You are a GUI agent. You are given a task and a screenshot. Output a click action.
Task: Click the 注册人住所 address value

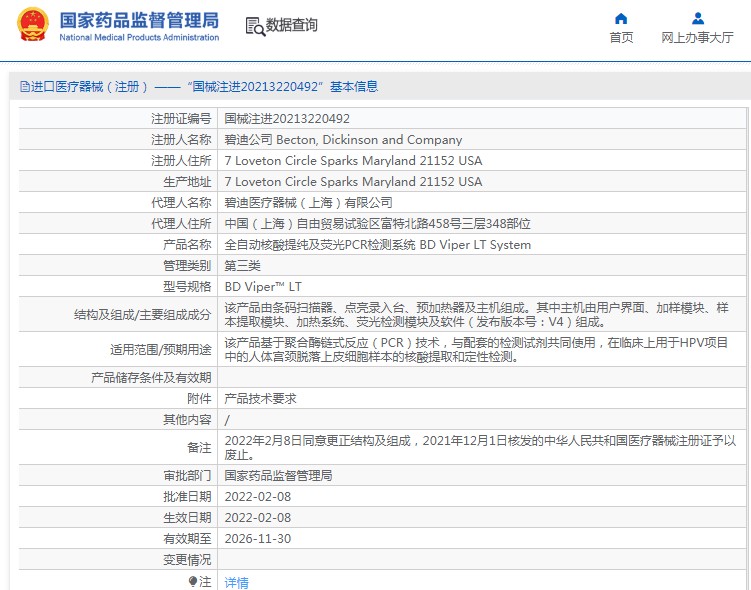353,161
